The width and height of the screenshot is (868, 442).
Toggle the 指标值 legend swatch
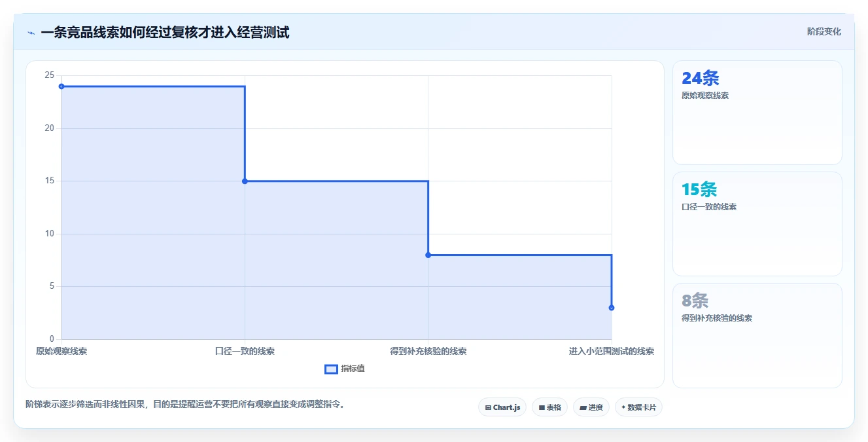[331, 369]
